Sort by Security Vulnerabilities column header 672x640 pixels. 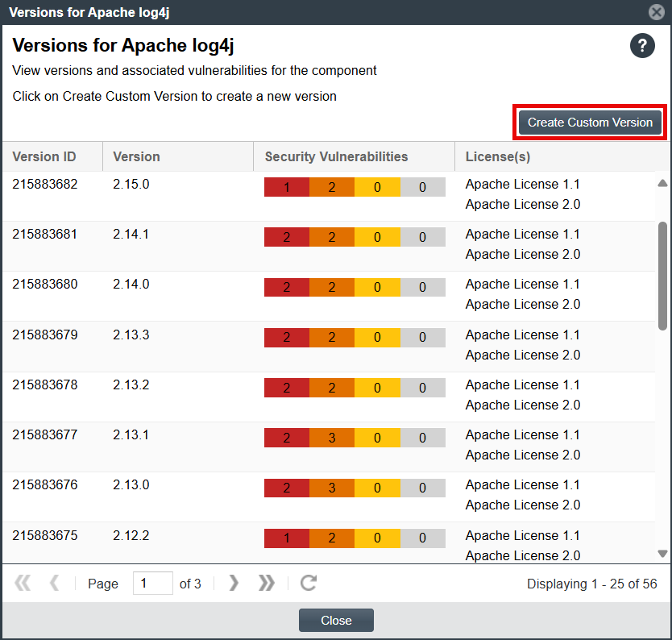point(336,157)
